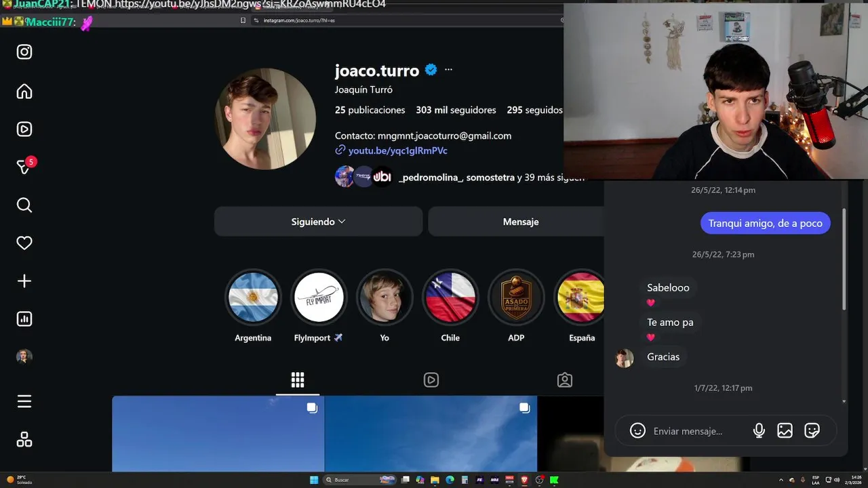Viewport: 868px width, 488px height.
Task: Click the browser address bar URL
Action: [x=299, y=20]
